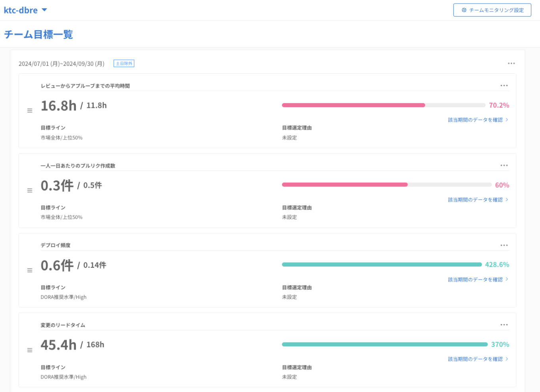540x392 pixels.
Task: Click レビューからアプルーブまでの平均時間 title
Action: coord(85,86)
